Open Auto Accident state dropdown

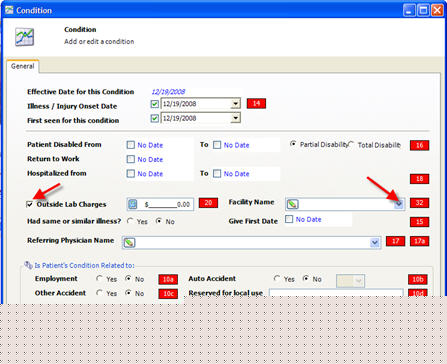tap(351, 281)
